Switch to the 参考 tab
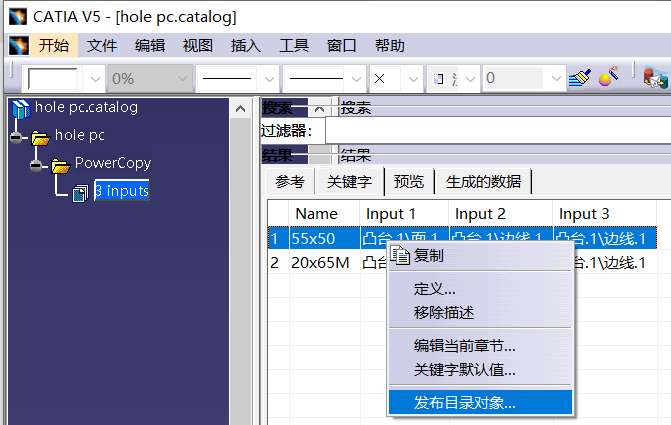 coord(290,182)
